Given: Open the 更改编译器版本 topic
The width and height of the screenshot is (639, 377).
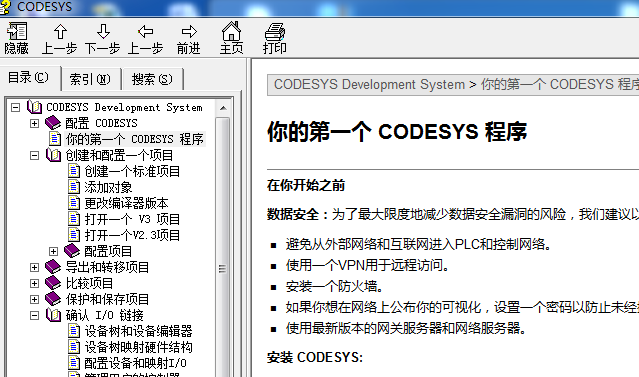Looking at the screenshot, I should [x=126, y=203].
